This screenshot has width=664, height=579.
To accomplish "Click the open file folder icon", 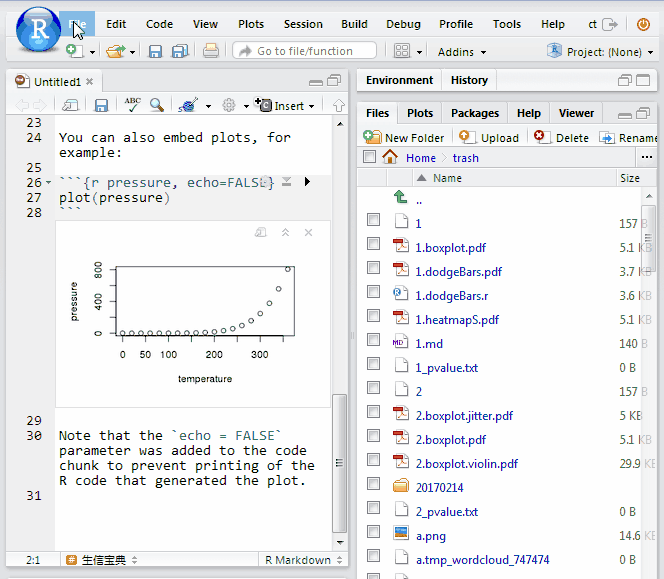I will pos(115,51).
